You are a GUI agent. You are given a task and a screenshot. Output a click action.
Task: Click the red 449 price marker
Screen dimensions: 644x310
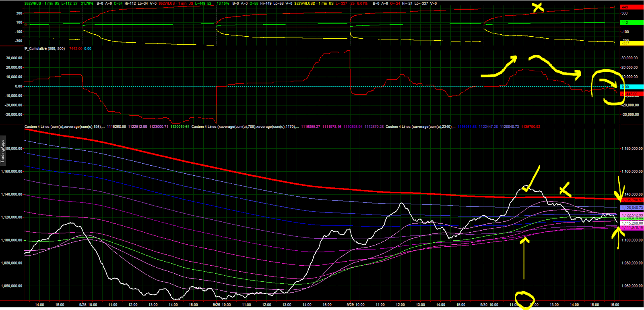631,7
